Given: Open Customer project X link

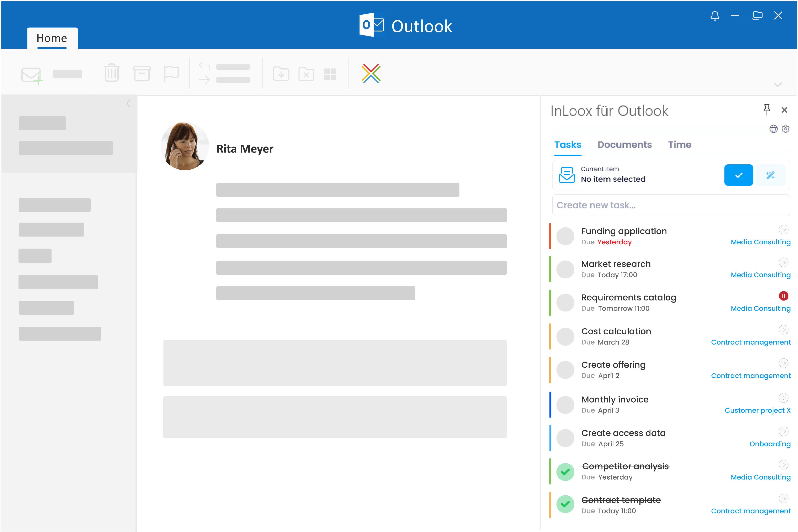Looking at the screenshot, I should pos(757,410).
